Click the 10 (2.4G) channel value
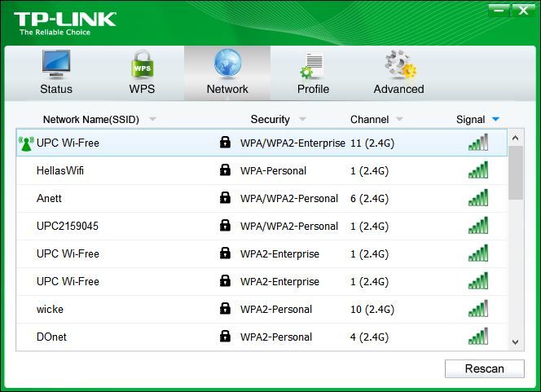Image resolution: width=541 pixels, height=392 pixels. (x=372, y=310)
